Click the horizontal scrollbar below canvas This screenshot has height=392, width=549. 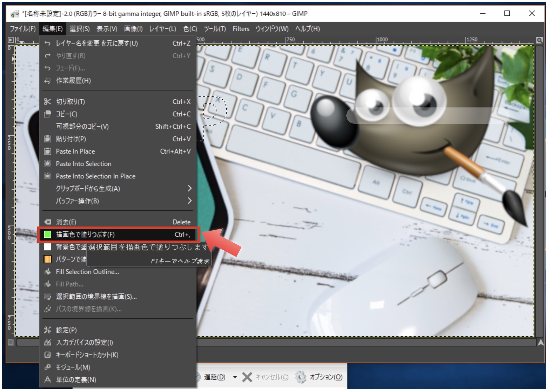[277, 342]
